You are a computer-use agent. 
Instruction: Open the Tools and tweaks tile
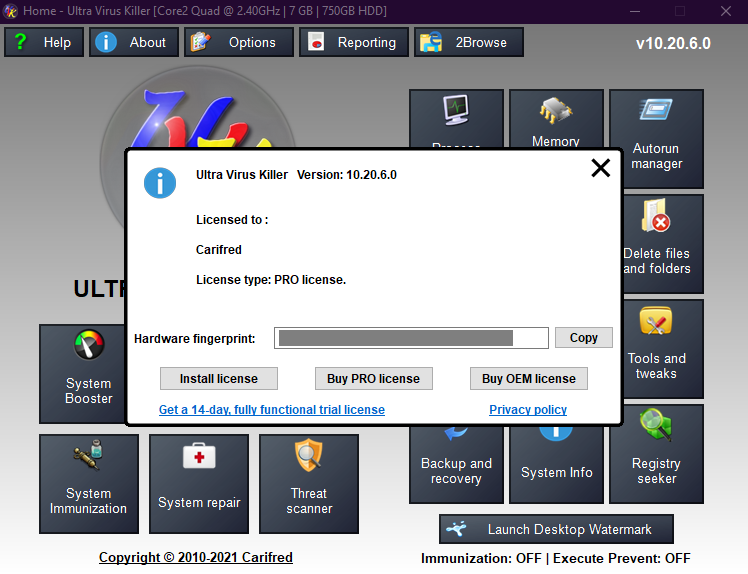(x=663, y=349)
